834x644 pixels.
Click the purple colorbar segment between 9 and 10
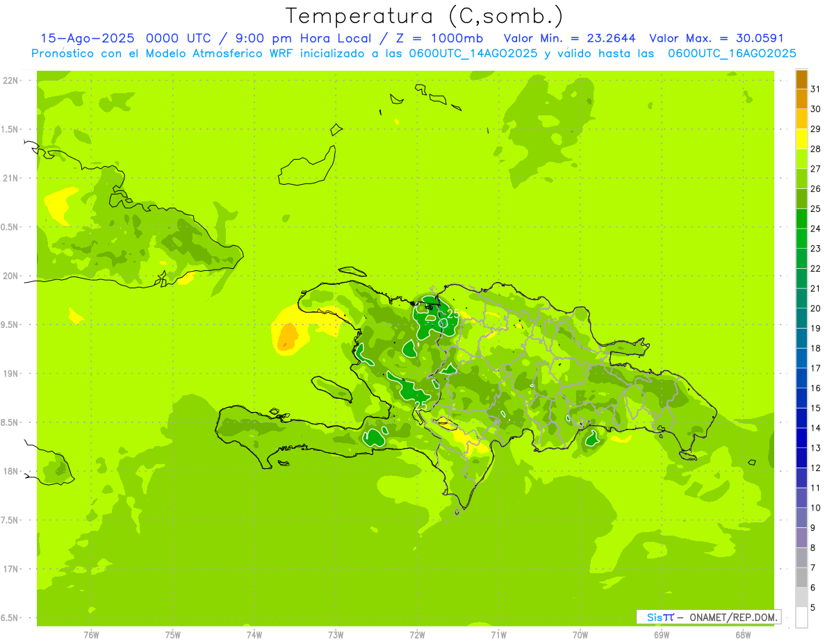pos(801,518)
